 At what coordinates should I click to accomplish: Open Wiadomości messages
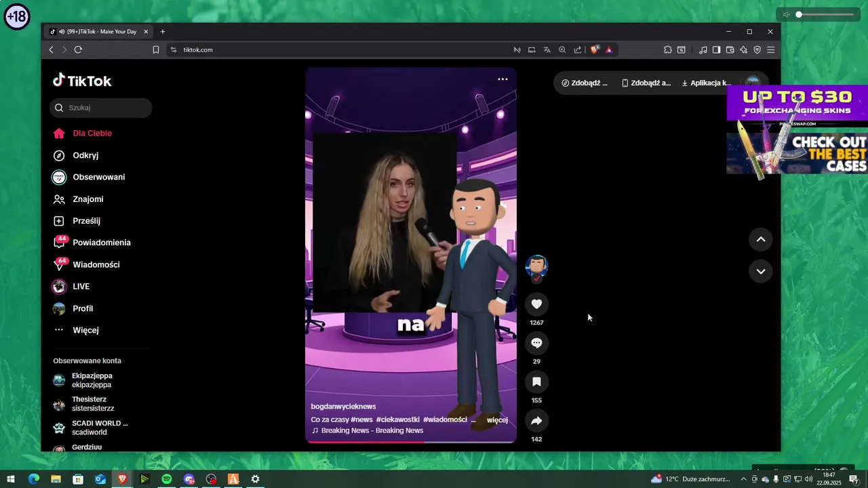pos(96,264)
